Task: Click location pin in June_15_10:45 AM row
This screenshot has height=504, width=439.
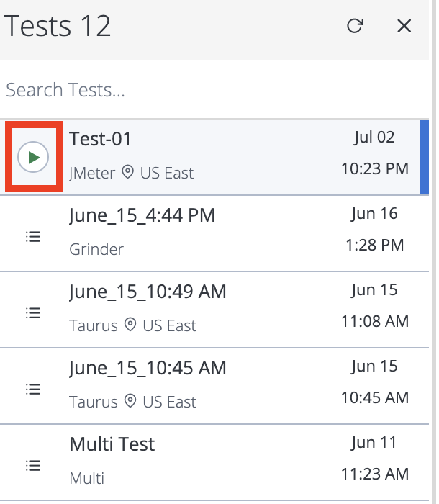Action: tap(130, 401)
